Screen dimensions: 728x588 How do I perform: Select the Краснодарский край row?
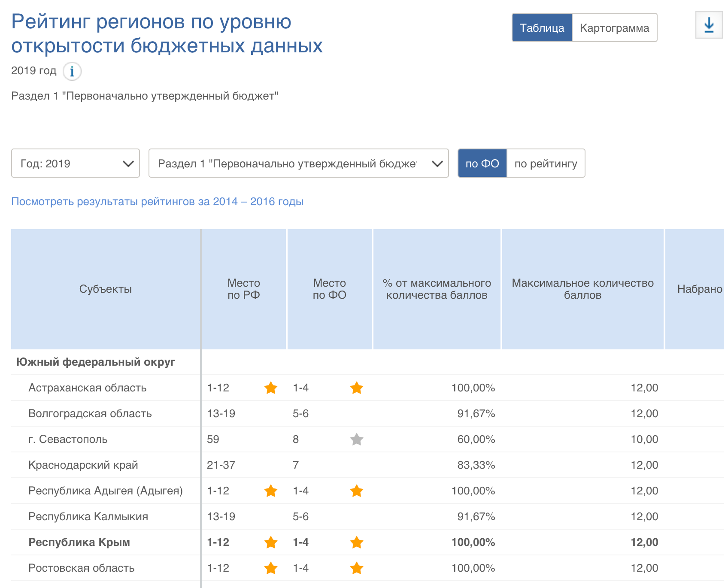[x=83, y=465]
